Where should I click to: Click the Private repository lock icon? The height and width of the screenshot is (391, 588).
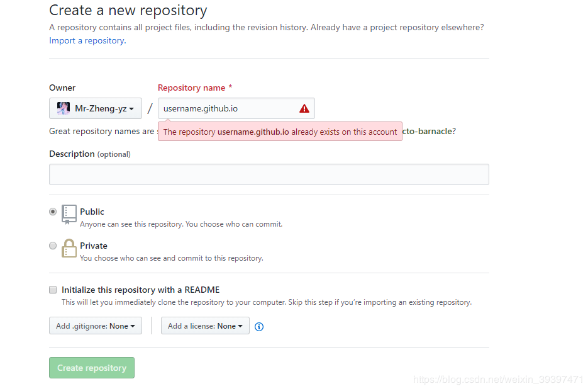tap(69, 248)
